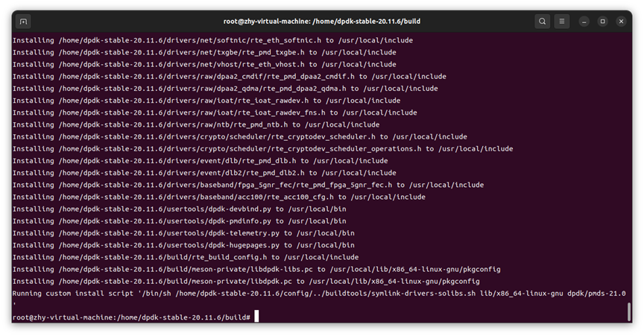Click the cursor at the shell prompt
Viewport: 644px width, 336px height.
coord(256,317)
